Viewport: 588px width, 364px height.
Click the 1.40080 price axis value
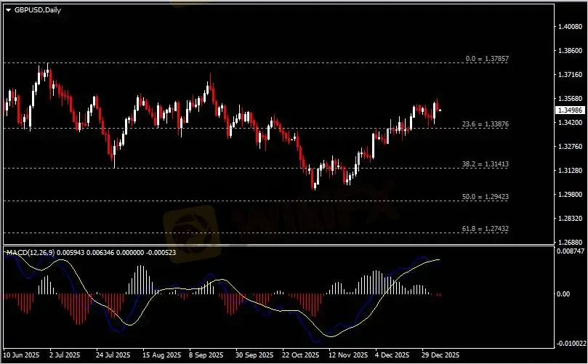click(569, 27)
